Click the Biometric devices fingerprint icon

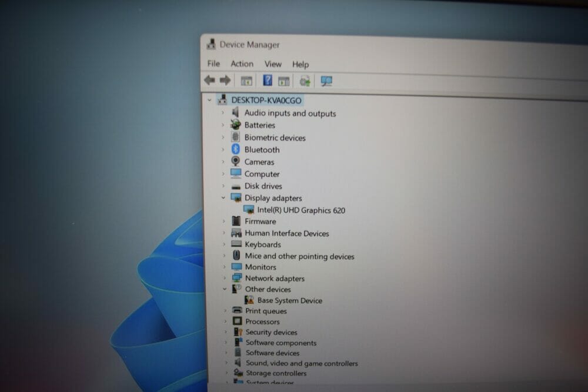coord(236,137)
